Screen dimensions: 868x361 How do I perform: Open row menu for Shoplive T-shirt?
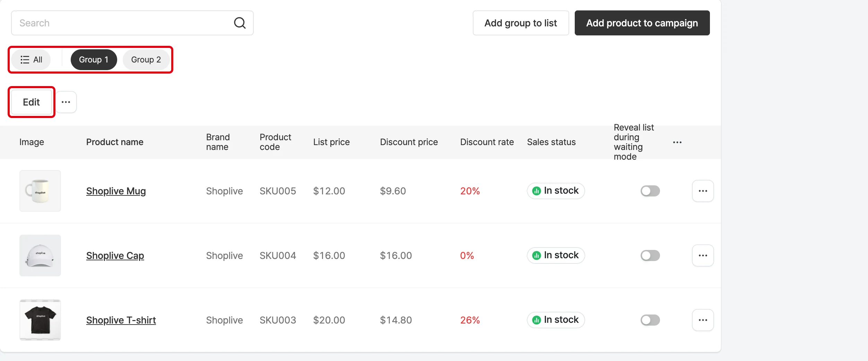[703, 320]
